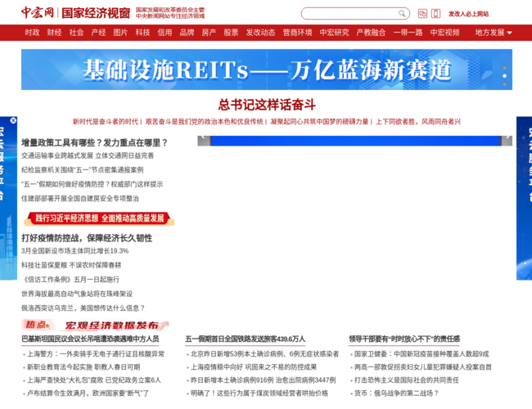532x409 pixels.
Task: Open the 发改动态 navigation tab
Action: pyautogui.click(x=260, y=33)
